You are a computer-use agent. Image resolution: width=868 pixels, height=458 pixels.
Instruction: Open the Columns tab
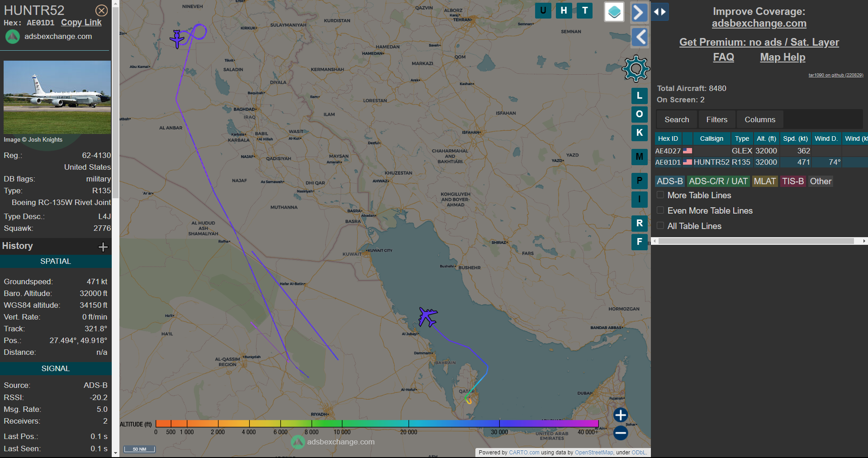[760, 119]
